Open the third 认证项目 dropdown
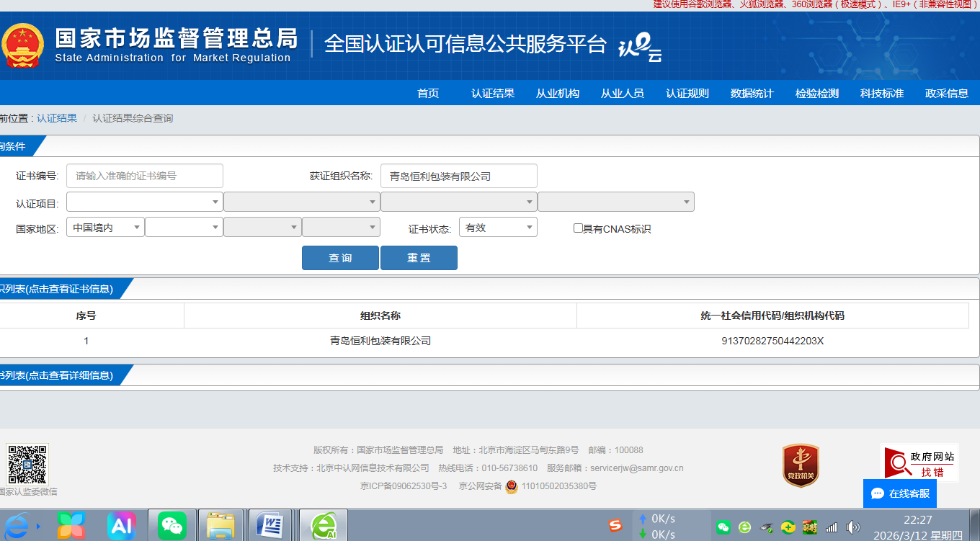The image size is (980, 541). 458,202
